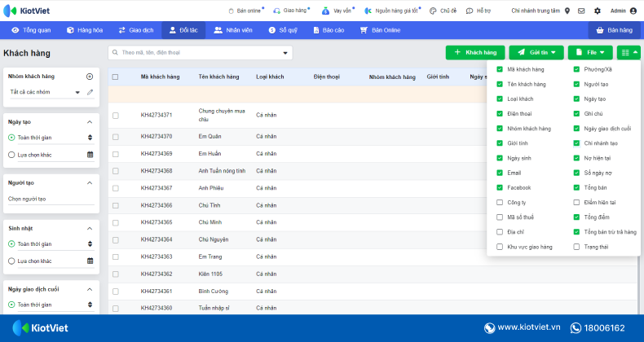Open the Báo cáo menu tab

click(x=327, y=29)
